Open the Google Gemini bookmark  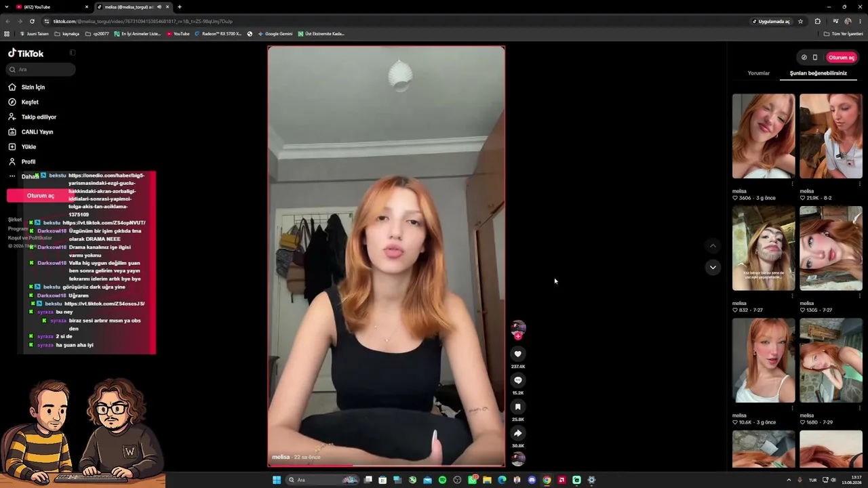coord(275,34)
